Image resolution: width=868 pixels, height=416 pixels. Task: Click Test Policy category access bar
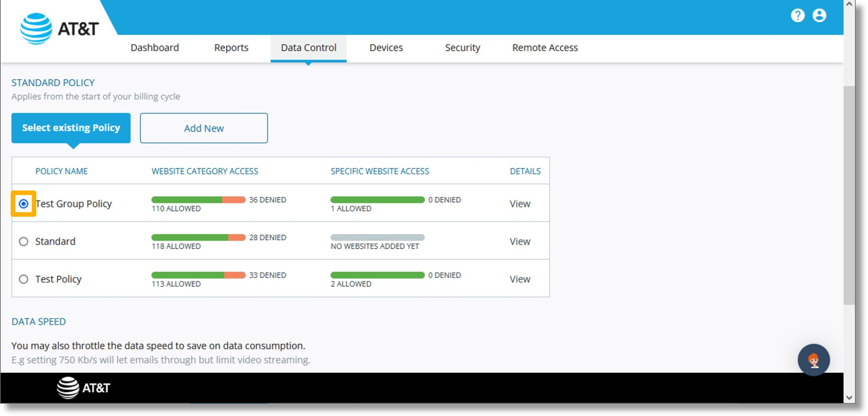[198, 275]
